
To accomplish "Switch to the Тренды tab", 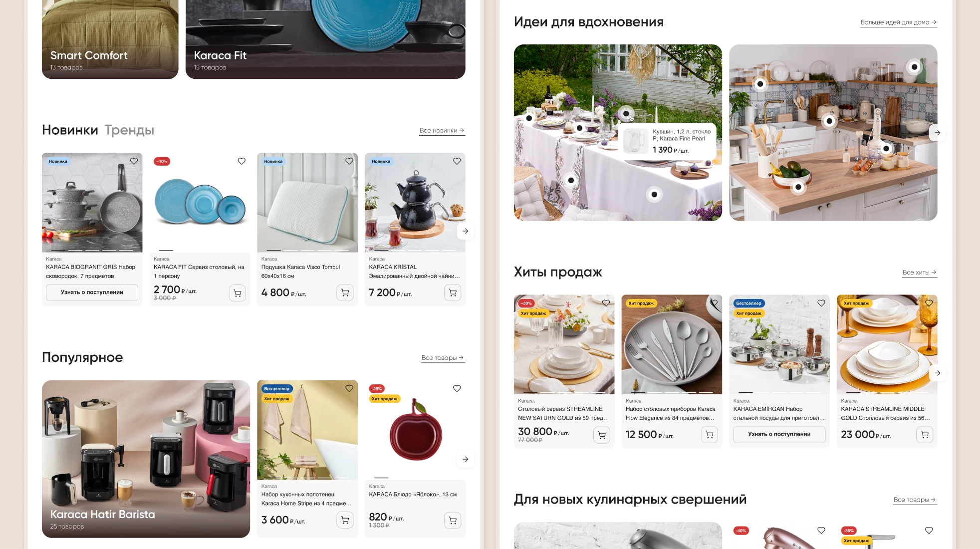I will click(x=129, y=130).
